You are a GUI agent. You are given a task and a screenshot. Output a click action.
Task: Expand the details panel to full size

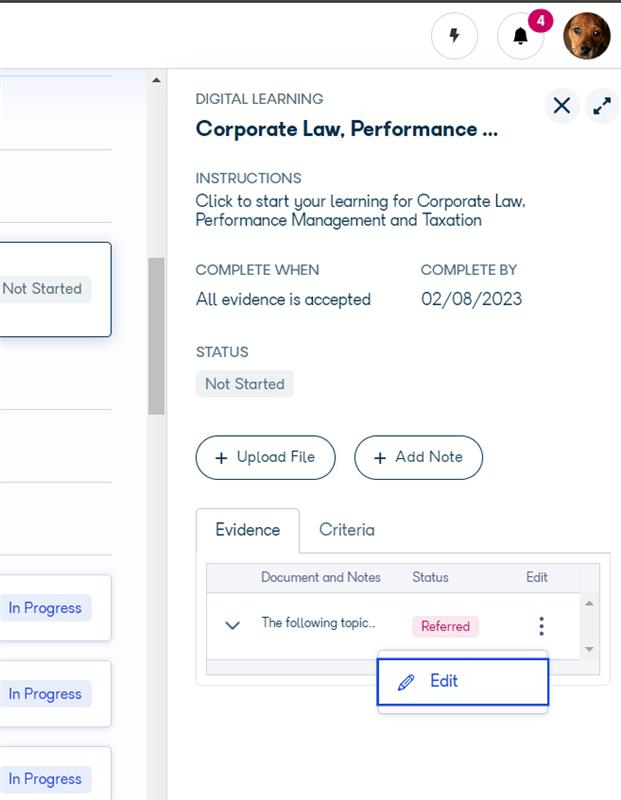point(602,105)
